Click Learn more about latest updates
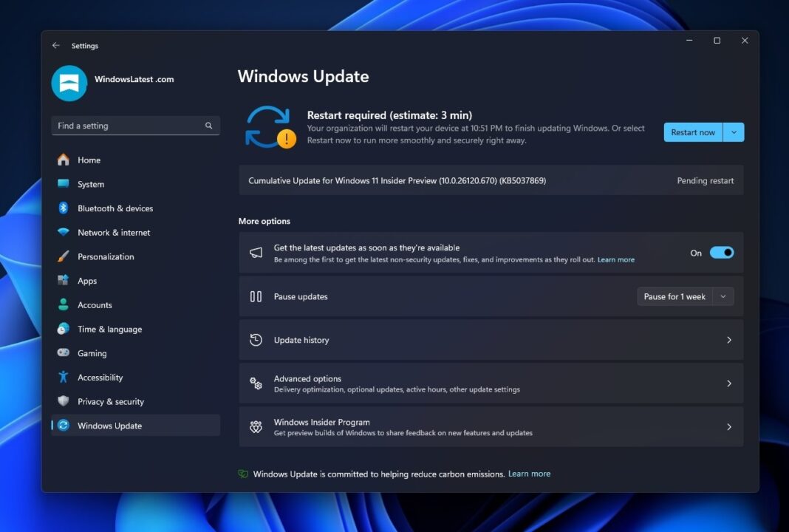Screen dimensions: 789x532 tap(616, 259)
